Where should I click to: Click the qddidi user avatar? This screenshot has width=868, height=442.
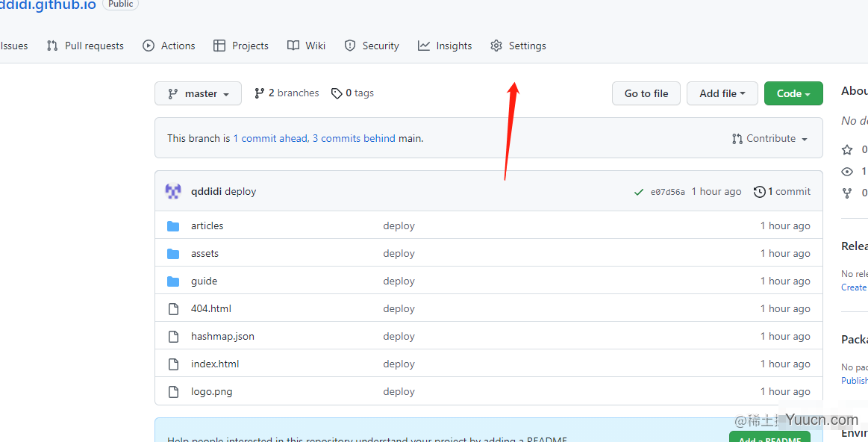click(x=173, y=192)
